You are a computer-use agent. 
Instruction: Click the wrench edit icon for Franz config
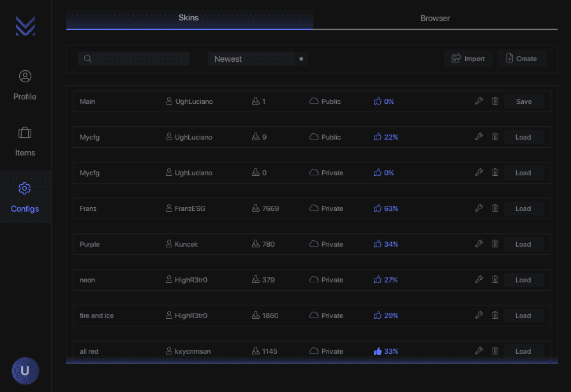479,208
